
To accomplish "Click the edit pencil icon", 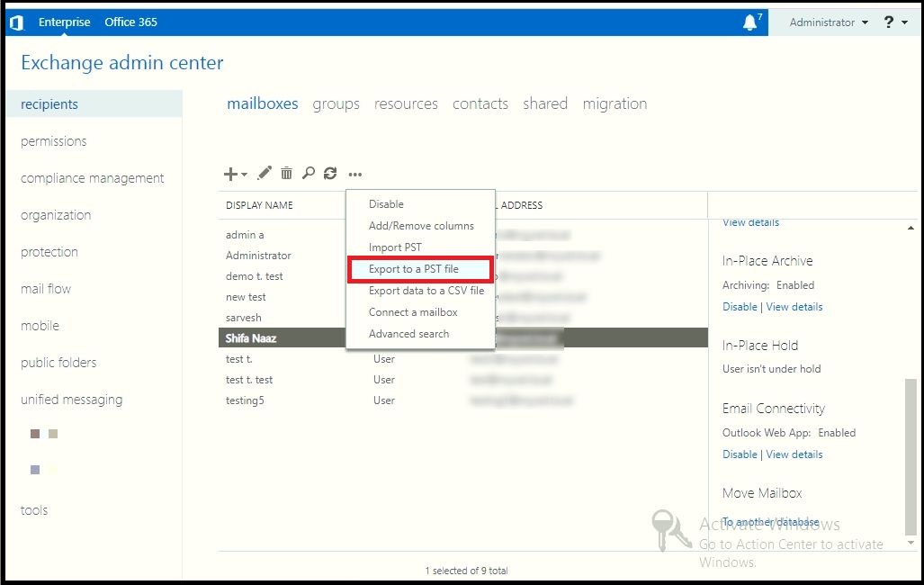I will tap(265, 173).
